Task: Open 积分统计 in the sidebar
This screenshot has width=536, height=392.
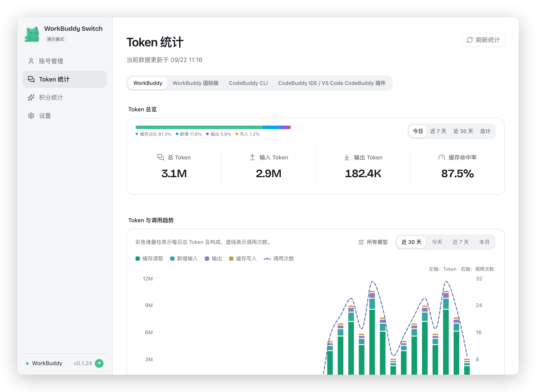Action: click(65, 97)
